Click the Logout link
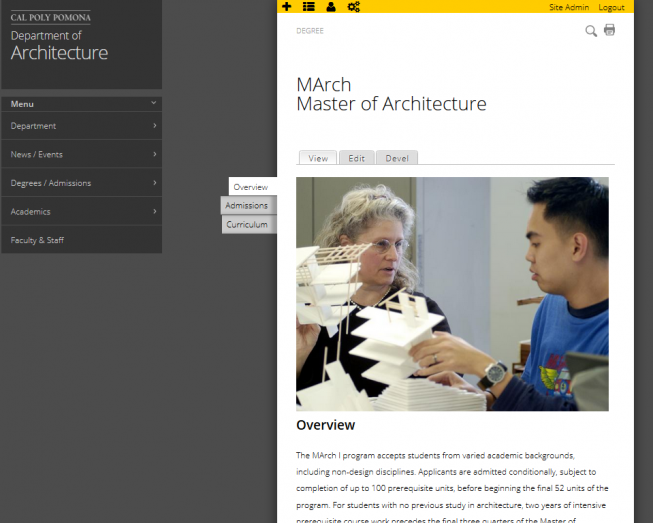The height and width of the screenshot is (523, 653). [611, 7]
